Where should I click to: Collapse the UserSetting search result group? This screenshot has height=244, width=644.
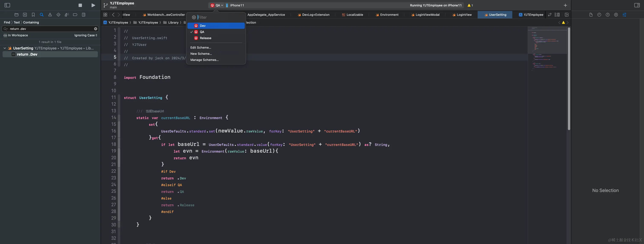5,48
